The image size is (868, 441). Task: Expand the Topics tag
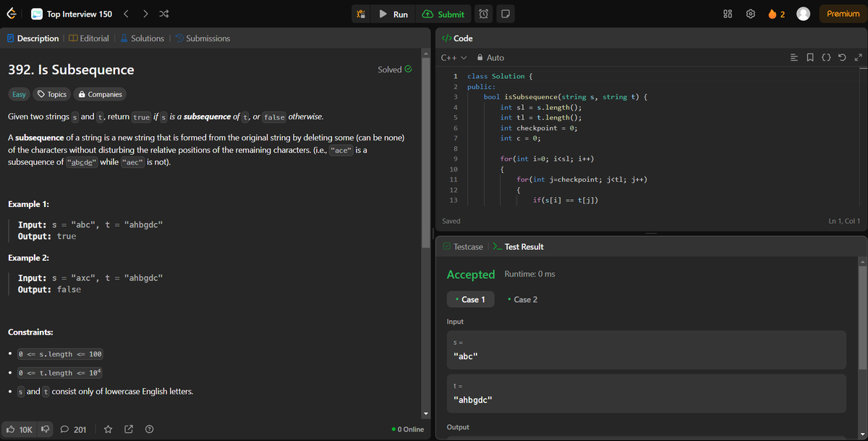[x=51, y=93]
